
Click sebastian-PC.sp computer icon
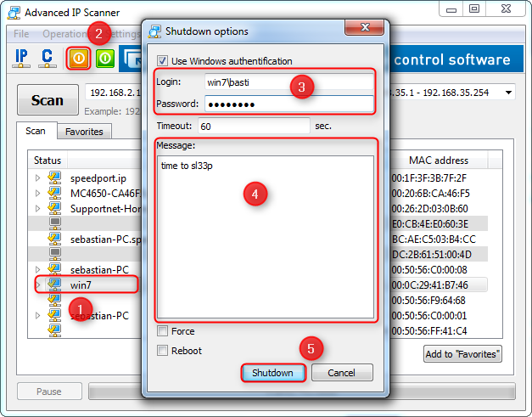(x=54, y=239)
